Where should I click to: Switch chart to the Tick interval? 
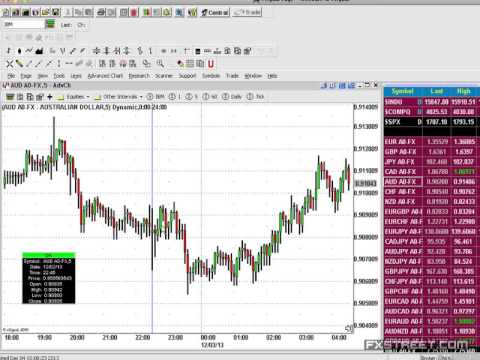[255, 97]
